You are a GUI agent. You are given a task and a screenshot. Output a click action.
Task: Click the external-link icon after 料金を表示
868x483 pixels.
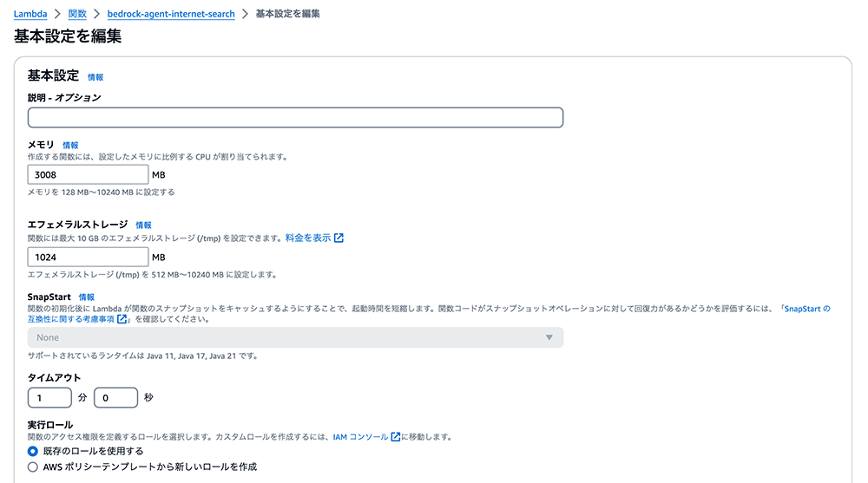[x=339, y=238]
